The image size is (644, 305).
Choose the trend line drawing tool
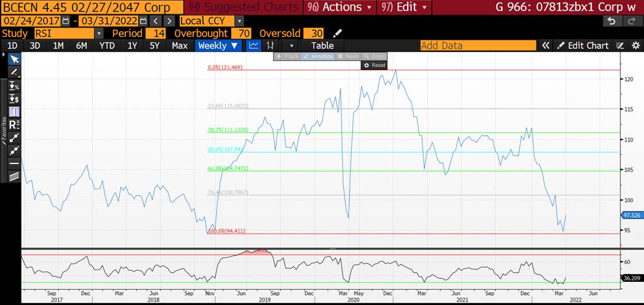click(x=14, y=138)
